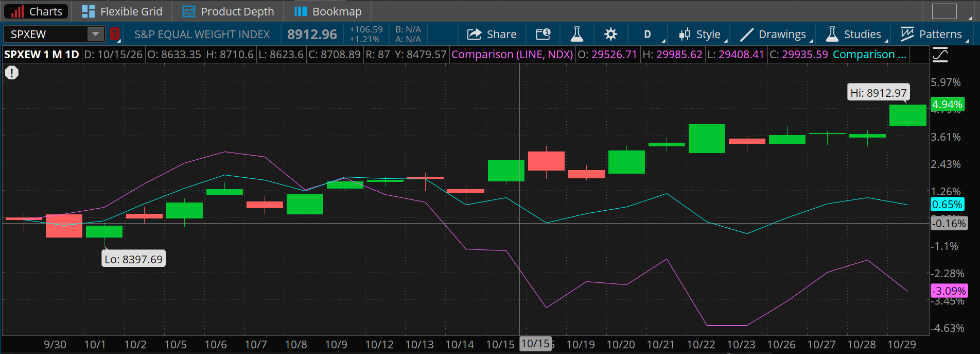Switch to the Bookmap tab
980x354 pixels.
point(328,11)
